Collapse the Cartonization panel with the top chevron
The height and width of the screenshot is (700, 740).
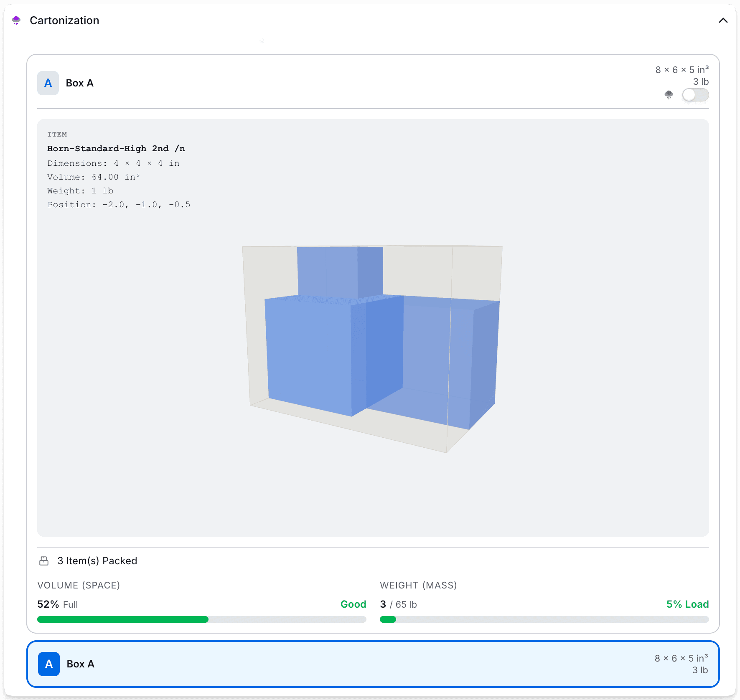click(x=723, y=20)
